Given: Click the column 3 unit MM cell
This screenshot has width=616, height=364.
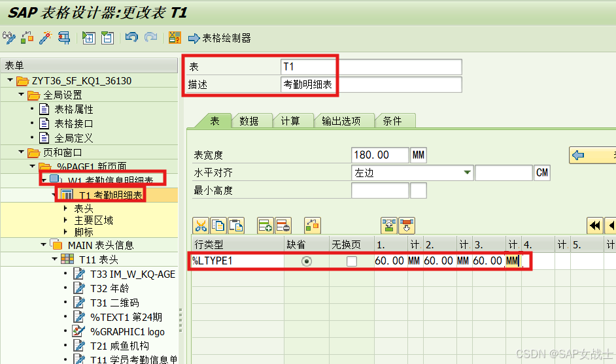Looking at the screenshot, I should pyautogui.click(x=513, y=261).
